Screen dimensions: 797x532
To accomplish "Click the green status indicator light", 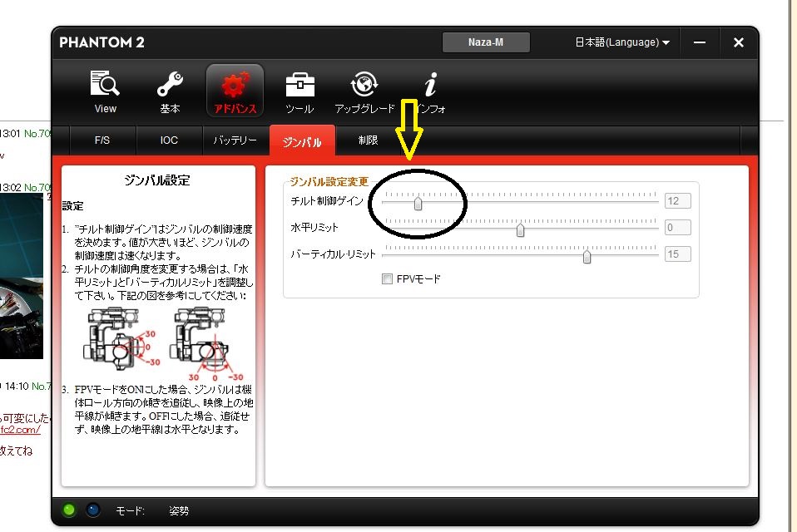I will pos(68,510).
